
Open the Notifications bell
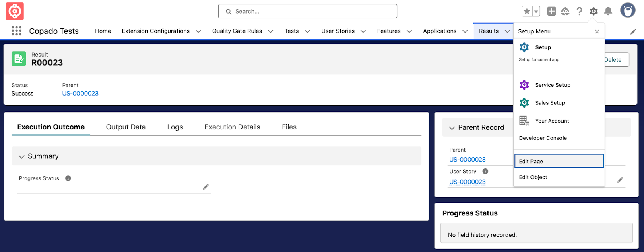point(608,11)
